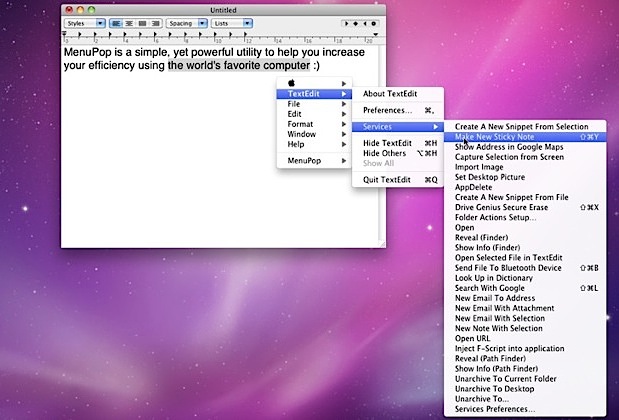Choose Show Address in Google Maps

click(x=525, y=147)
